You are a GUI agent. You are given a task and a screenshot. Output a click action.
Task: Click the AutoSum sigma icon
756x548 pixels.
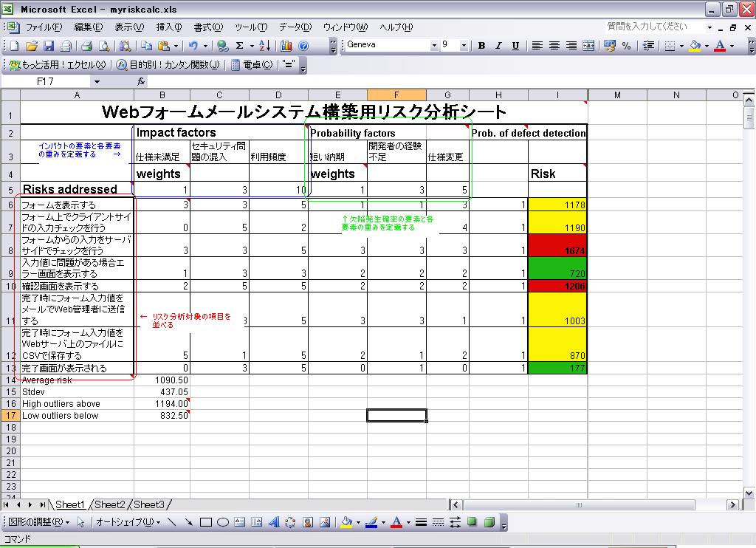click(x=239, y=46)
